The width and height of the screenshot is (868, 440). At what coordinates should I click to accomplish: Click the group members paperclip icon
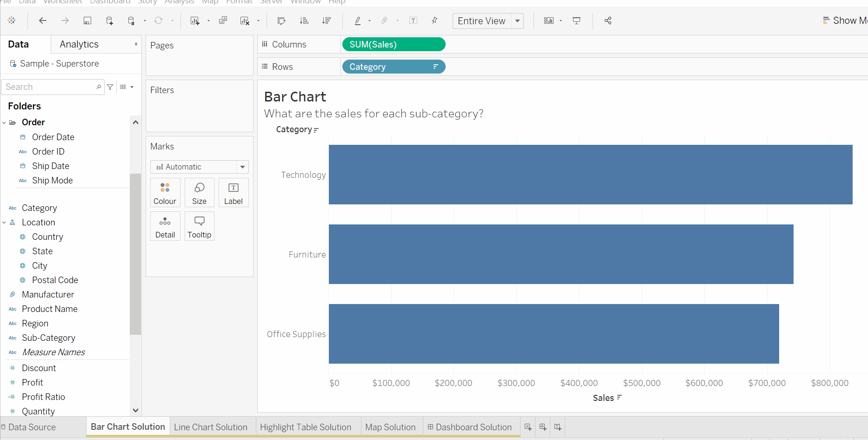click(x=384, y=20)
